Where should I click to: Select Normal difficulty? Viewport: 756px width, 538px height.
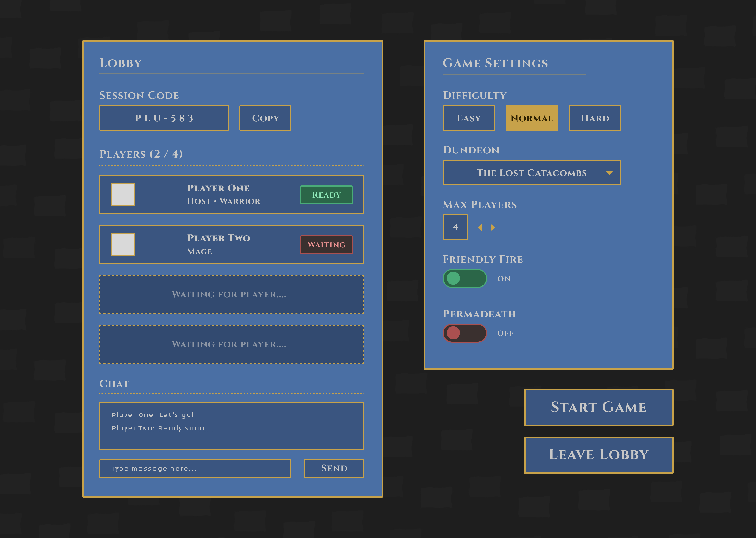[532, 118]
